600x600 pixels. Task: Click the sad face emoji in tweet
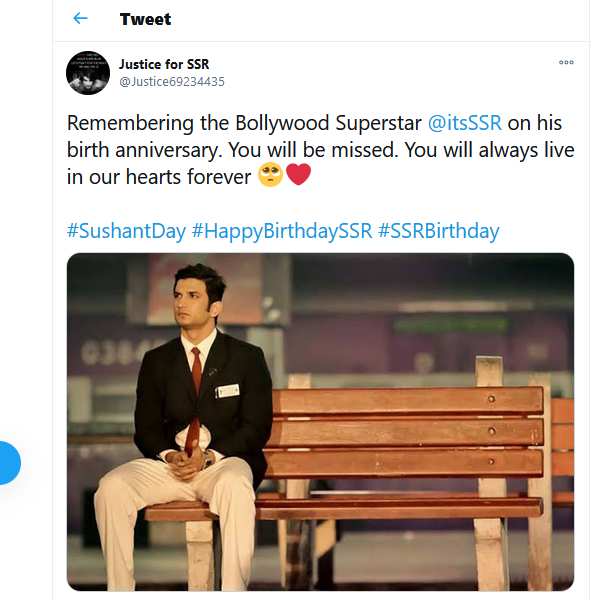coord(270,178)
